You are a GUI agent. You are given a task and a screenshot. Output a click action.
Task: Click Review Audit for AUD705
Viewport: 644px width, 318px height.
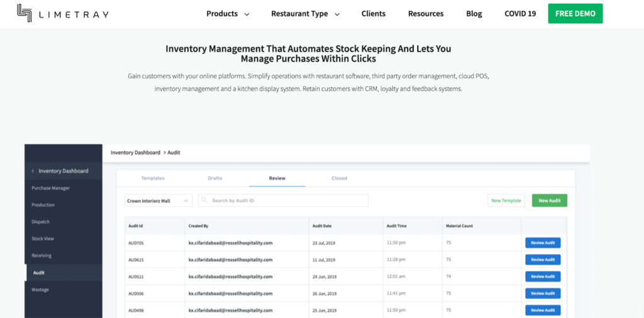pos(543,243)
